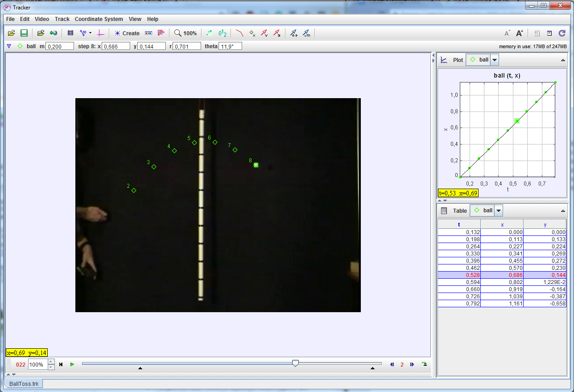This screenshot has height=392, width=574.
Task: Collapse the Plot panel with triangle
Action: coord(563,60)
